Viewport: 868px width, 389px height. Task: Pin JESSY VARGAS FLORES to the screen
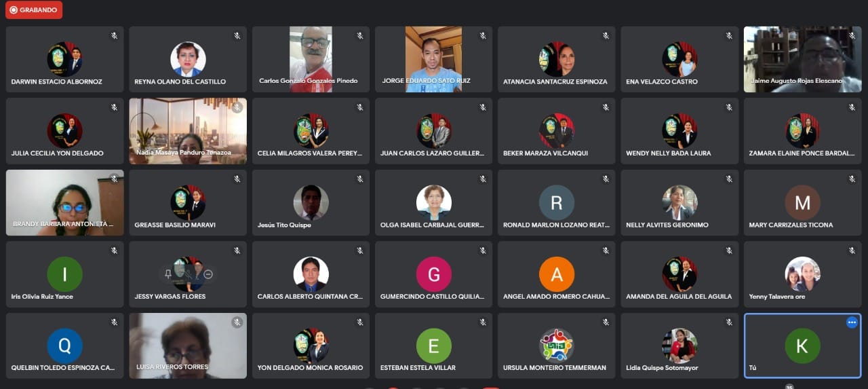pos(167,274)
